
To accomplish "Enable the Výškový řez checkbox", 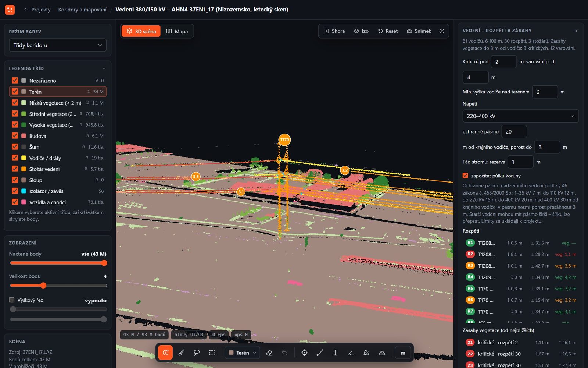I will coord(12,300).
